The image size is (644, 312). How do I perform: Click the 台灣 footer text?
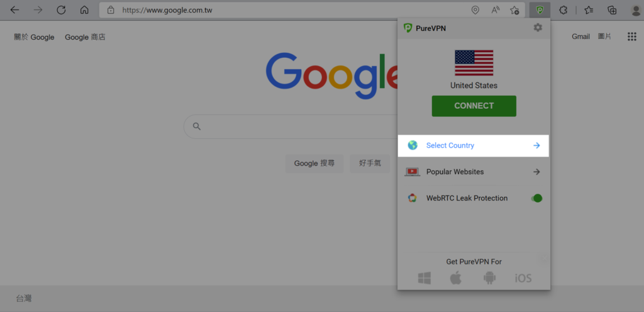point(24,298)
